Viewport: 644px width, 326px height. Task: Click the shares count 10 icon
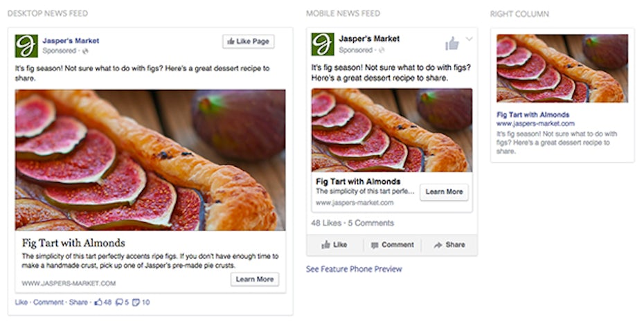[136, 302]
